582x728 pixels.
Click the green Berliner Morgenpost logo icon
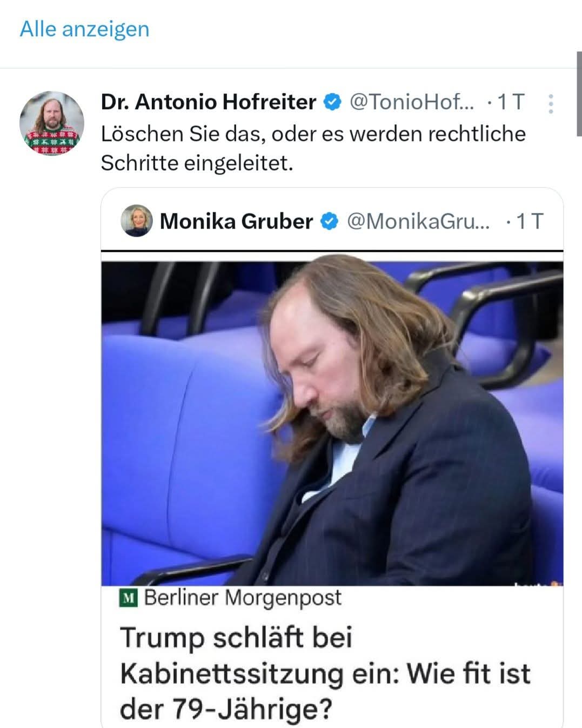[129, 598]
